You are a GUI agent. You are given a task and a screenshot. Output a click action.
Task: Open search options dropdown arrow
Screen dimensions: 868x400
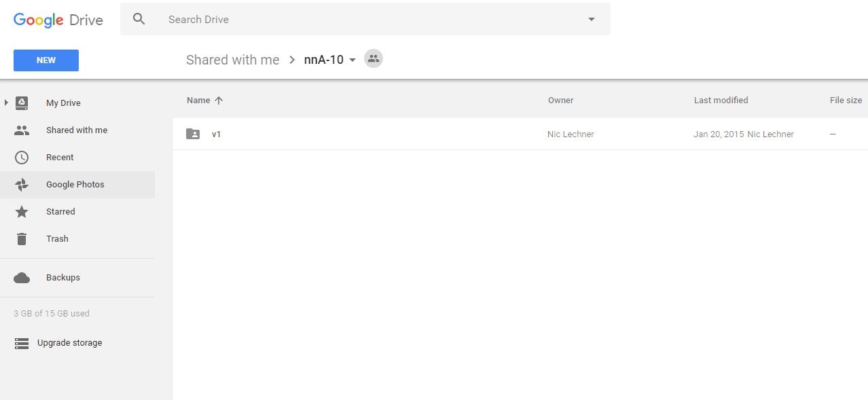coord(591,19)
